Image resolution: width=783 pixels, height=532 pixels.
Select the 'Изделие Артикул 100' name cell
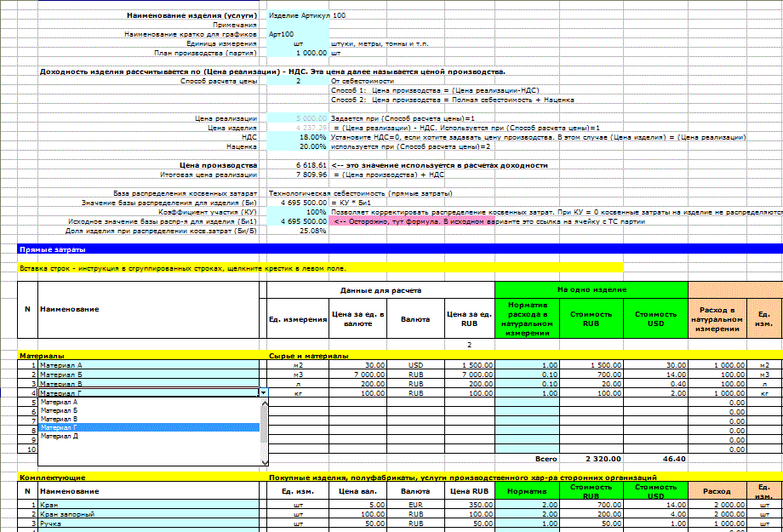(x=298, y=15)
